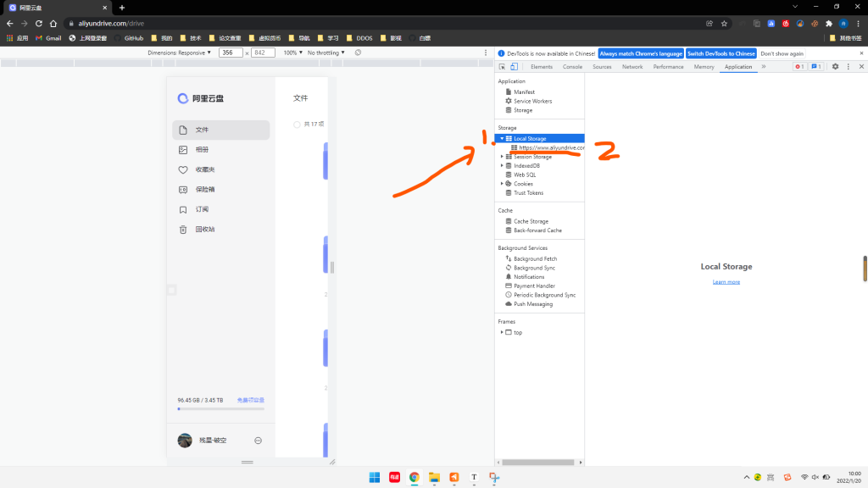Dismiss the DevTools language infobar
The width and height of the screenshot is (868, 488).
click(x=861, y=53)
